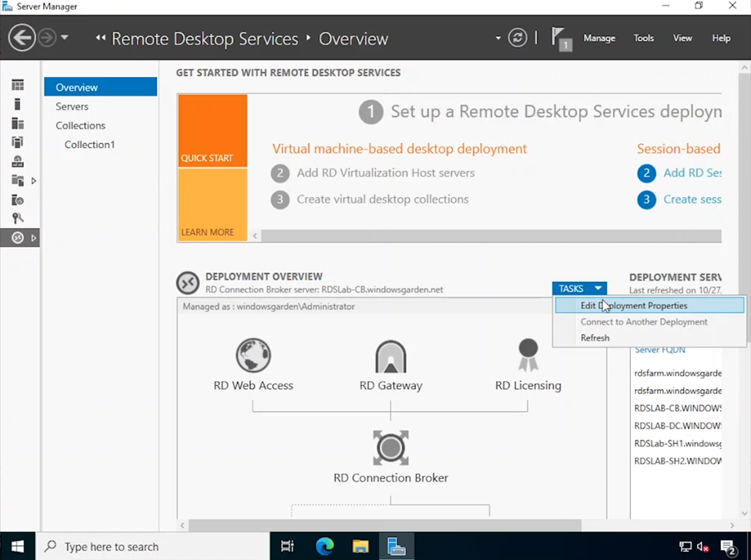Click the refresh icon in the header
751x560 pixels.
click(x=518, y=38)
